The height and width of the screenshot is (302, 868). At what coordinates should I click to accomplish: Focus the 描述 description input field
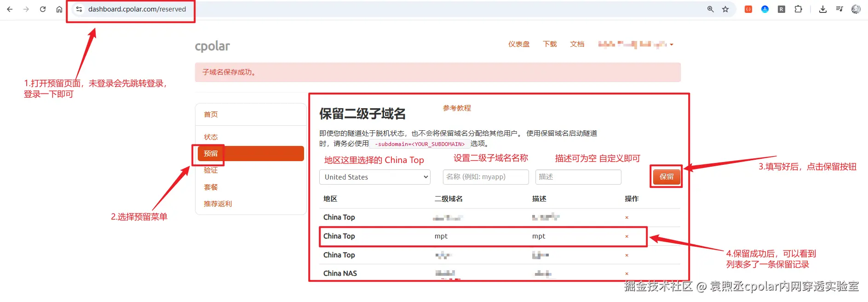point(578,177)
